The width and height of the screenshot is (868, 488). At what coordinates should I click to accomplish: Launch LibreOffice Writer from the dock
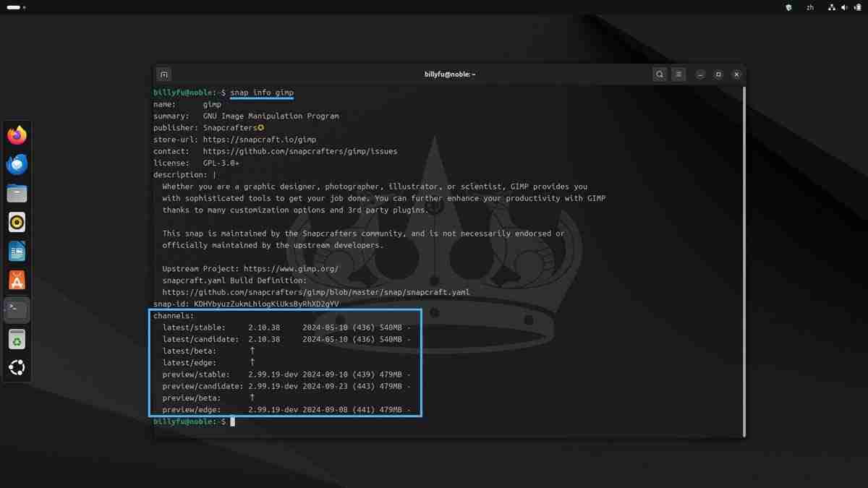pyautogui.click(x=17, y=251)
